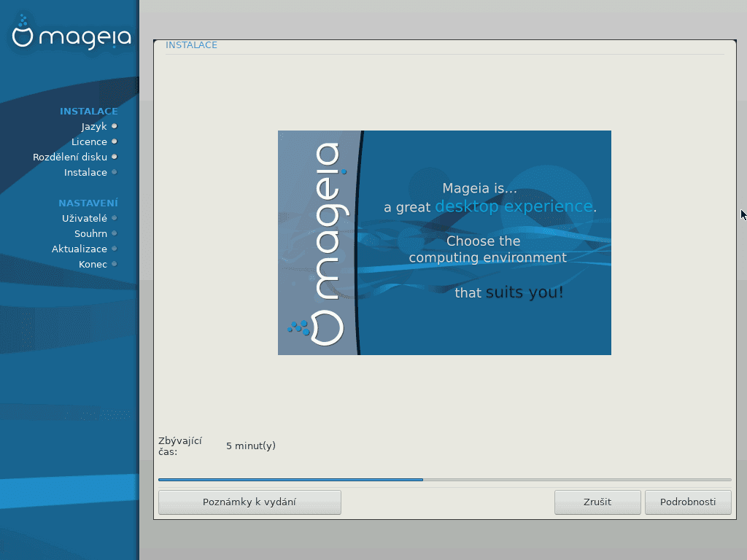
Task: Click the installation progress bar
Action: [x=444, y=480]
